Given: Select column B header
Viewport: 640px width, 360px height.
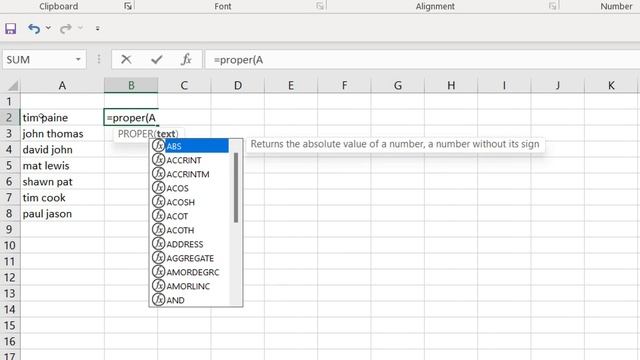Looking at the screenshot, I should [x=131, y=85].
